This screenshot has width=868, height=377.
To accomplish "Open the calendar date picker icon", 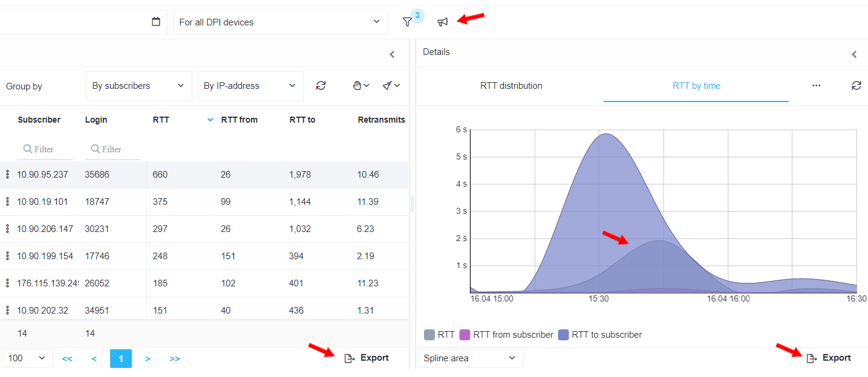I will tap(156, 22).
